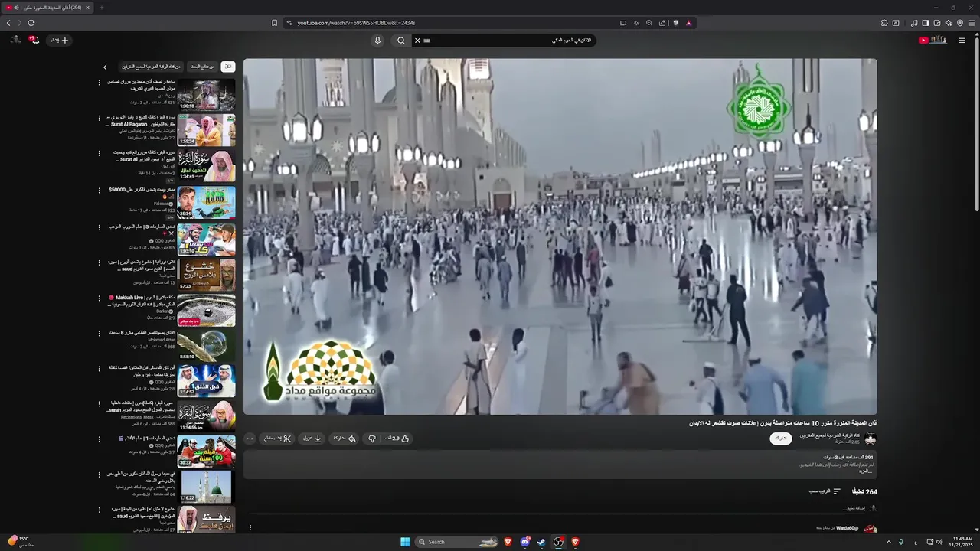Clear the YouTube search box text
Image resolution: width=980 pixels, height=551 pixels.
[x=417, y=41]
